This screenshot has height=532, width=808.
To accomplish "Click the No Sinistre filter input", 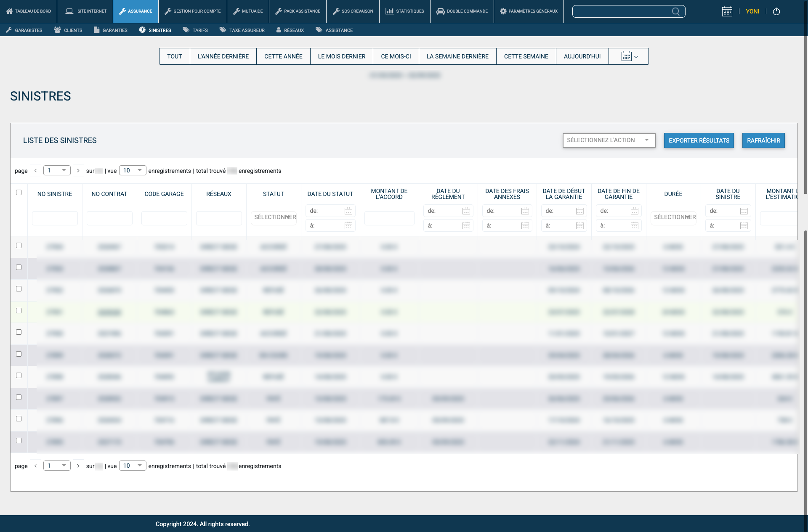I will point(55,218).
